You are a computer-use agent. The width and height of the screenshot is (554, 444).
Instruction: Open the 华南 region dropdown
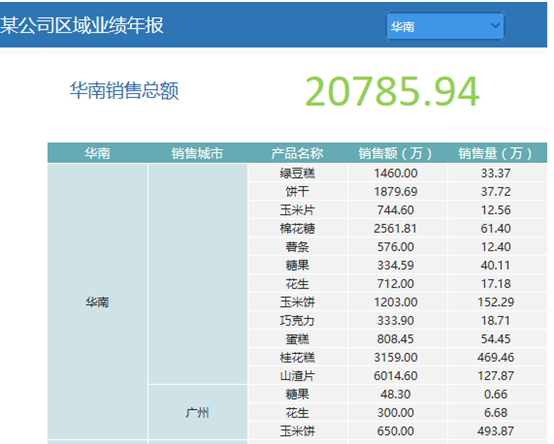[x=445, y=26]
